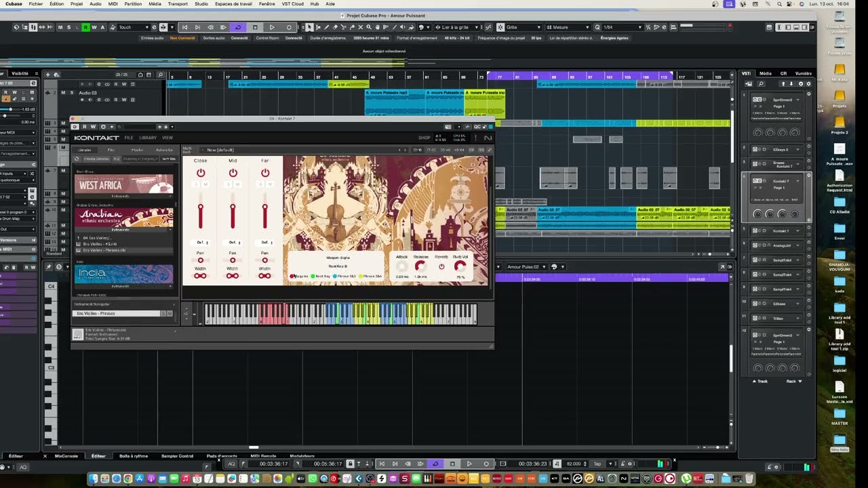Toggle the green Read automation R button
The height and width of the screenshot is (488, 868).
[x=85, y=27]
